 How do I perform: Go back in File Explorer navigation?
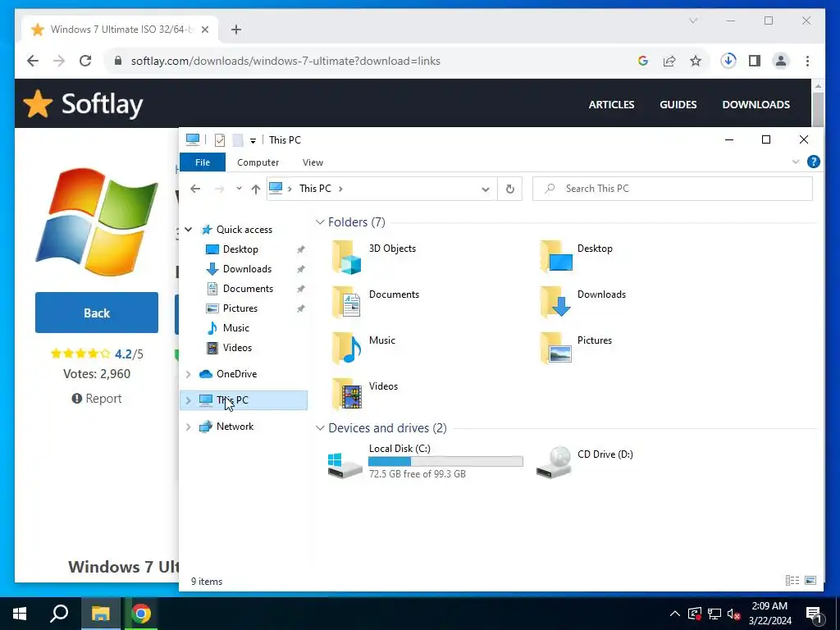click(195, 189)
